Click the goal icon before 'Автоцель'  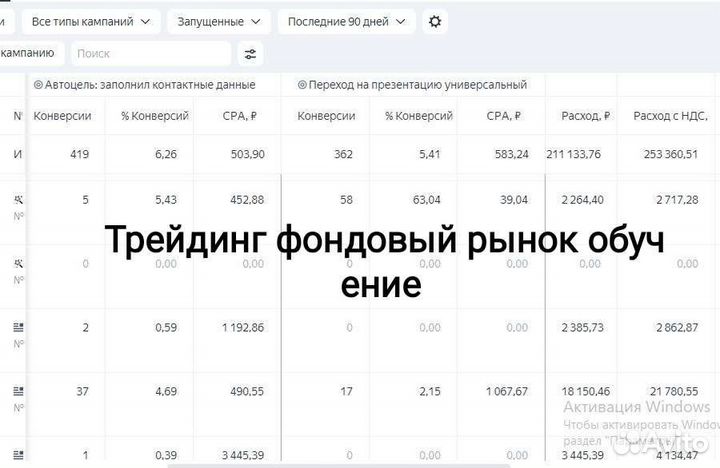click(38, 85)
